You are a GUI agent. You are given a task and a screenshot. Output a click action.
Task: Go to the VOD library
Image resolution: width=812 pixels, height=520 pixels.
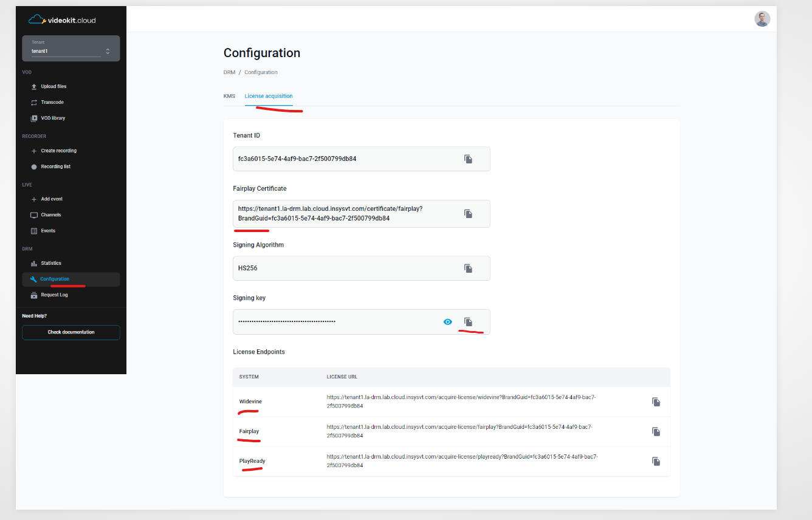point(53,118)
